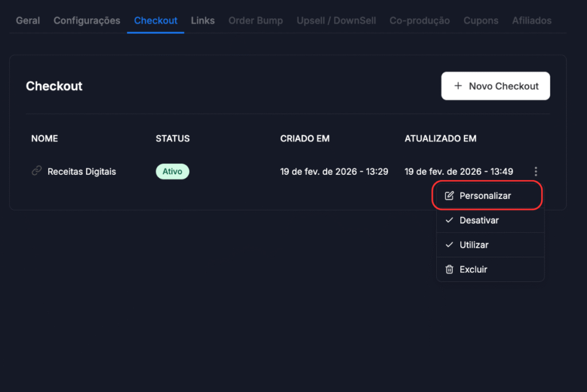Switch to the Geral tab
Viewport: 587px width, 392px height.
point(28,21)
